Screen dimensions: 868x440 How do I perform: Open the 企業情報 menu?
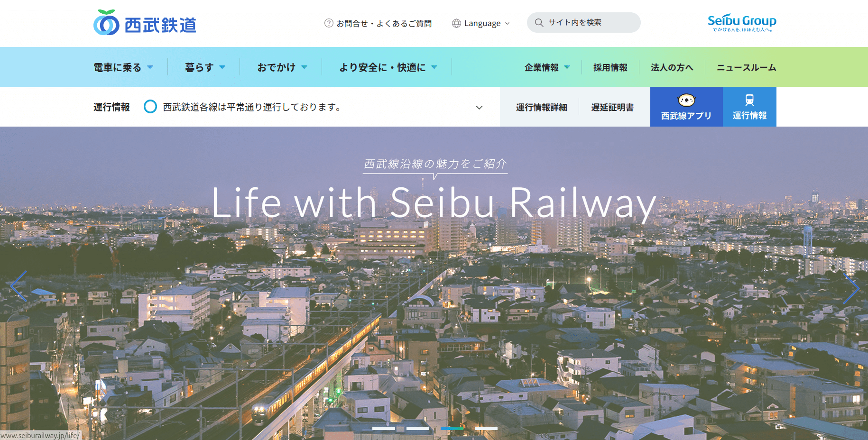547,67
